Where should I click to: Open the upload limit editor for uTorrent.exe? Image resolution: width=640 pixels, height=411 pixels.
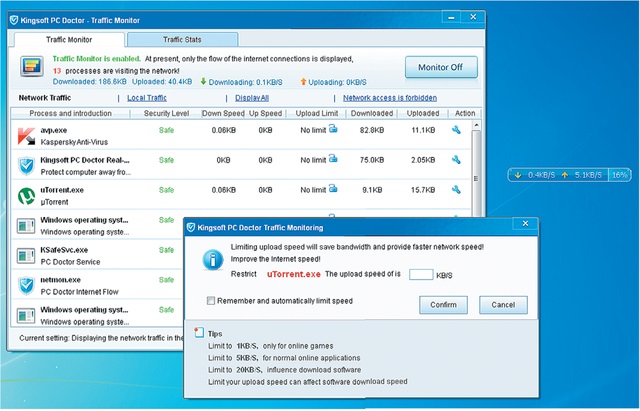pyautogui.click(x=333, y=189)
